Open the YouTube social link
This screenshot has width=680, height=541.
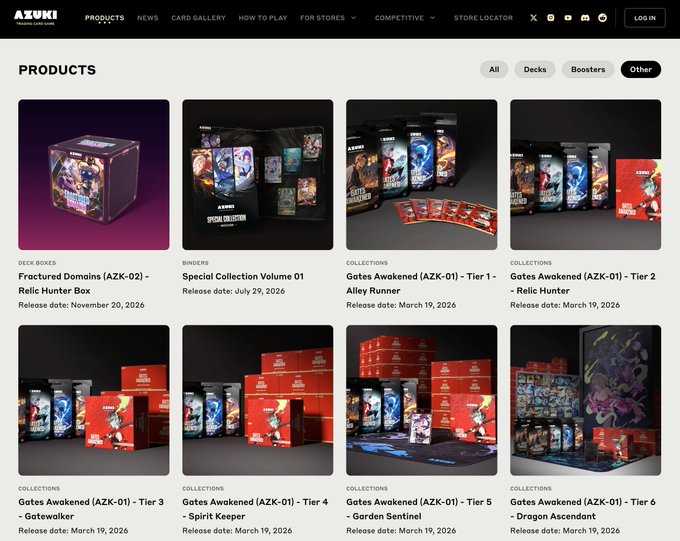pyautogui.click(x=568, y=18)
